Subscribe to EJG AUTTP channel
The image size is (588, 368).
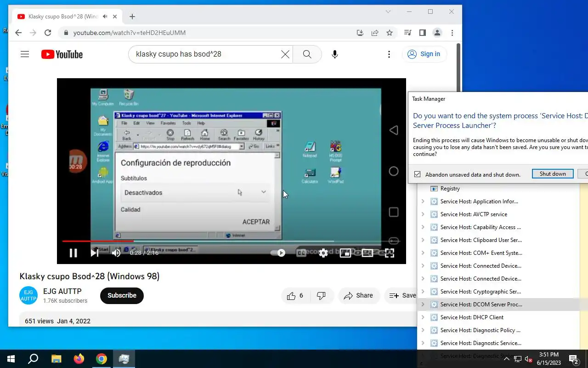point(122,295)
